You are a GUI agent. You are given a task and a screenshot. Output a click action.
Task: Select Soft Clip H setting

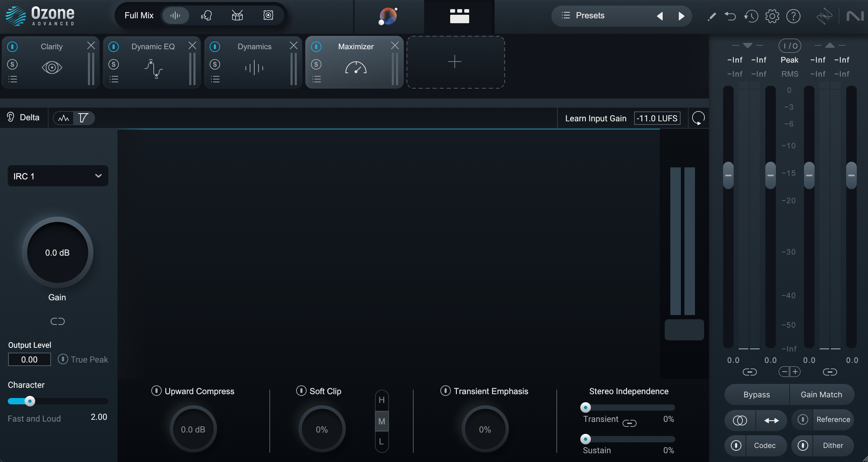(382, 400)
